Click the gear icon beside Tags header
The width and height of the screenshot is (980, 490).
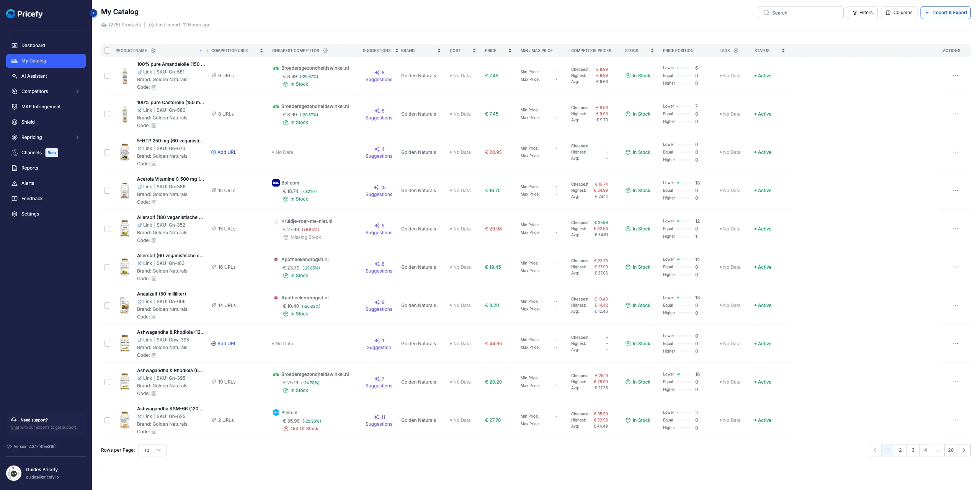tap(736, 51)
